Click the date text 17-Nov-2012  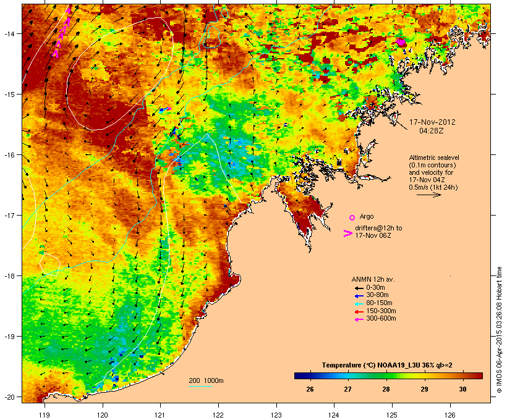tap(432, 122)
